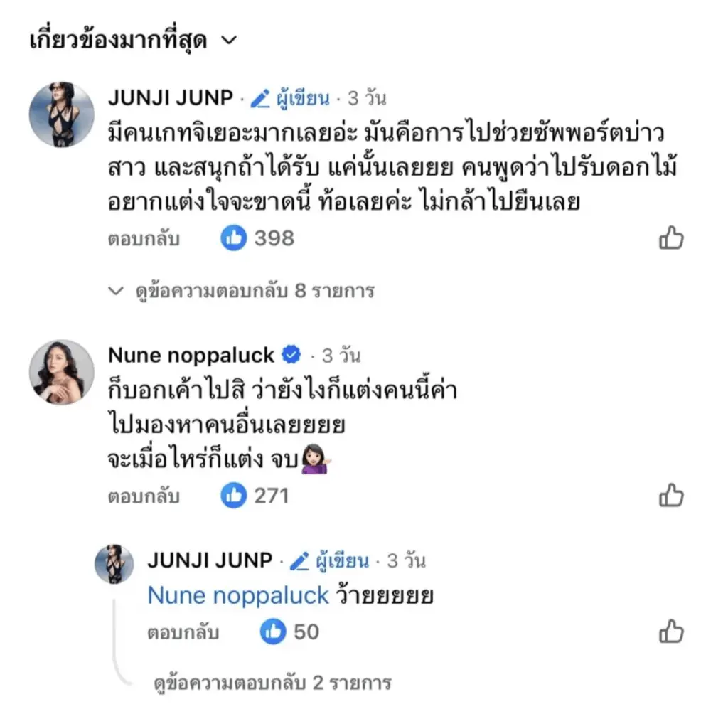Viewport: 728px width, 714px height.
Task: Click the blue like reaction showing 271
Action: tap(233, 495)
